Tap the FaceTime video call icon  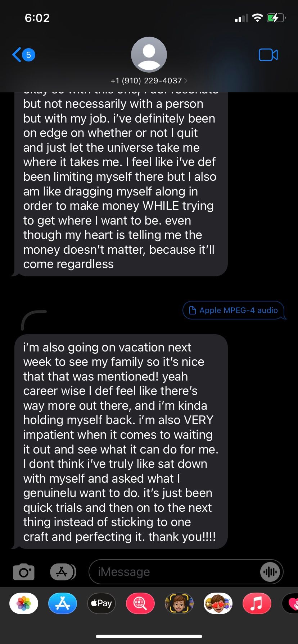click(268, 55)
